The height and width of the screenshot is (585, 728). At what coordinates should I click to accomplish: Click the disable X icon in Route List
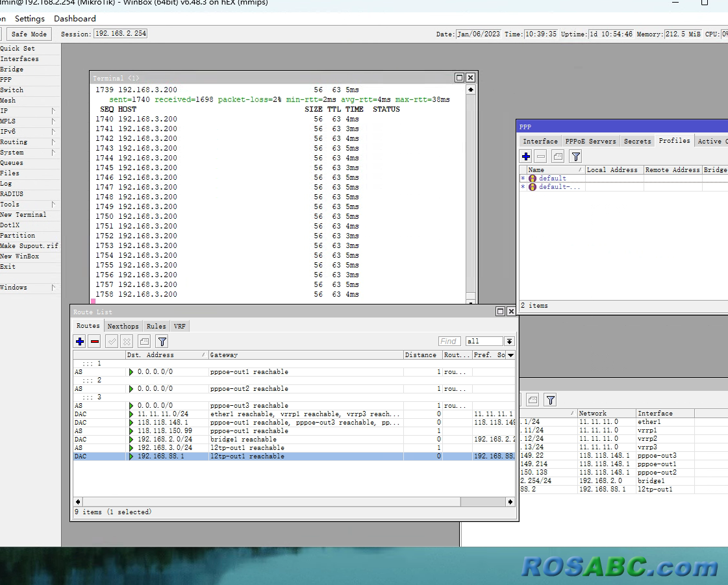(x=127, y=342)
